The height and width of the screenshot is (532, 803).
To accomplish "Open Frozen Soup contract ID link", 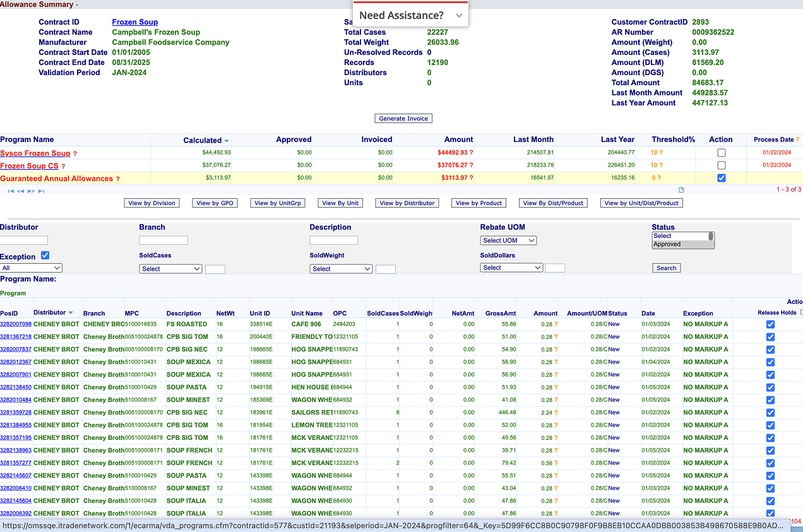I will 134,22.
